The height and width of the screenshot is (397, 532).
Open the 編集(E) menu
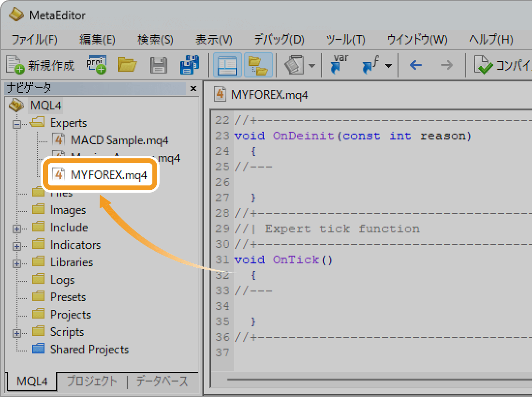[97, 39]
